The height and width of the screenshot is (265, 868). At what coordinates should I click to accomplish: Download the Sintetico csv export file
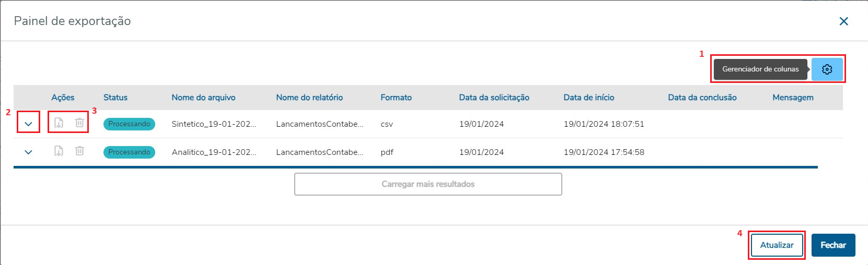(x=59, y=123)
